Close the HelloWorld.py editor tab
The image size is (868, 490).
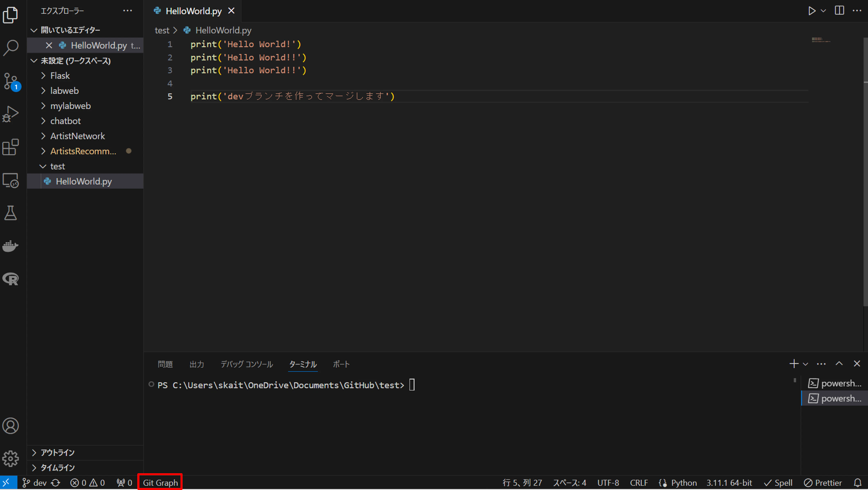231,11
